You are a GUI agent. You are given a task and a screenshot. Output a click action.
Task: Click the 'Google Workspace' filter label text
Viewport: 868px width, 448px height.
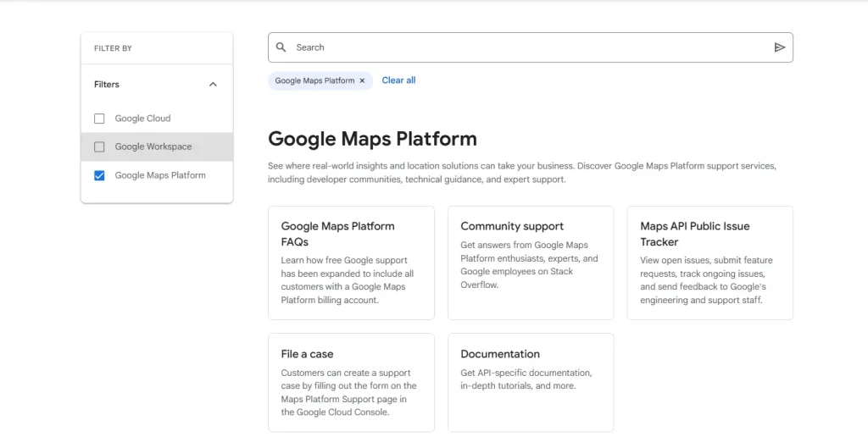point(153,147)
